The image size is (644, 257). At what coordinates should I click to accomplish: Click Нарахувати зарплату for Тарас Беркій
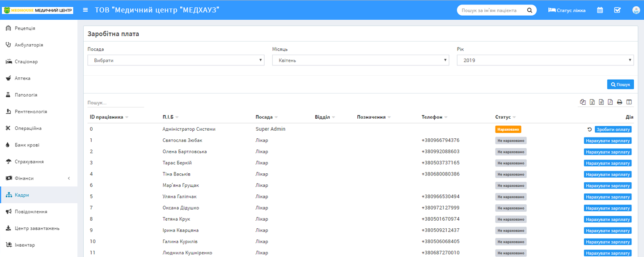click(x=608, y=163)
